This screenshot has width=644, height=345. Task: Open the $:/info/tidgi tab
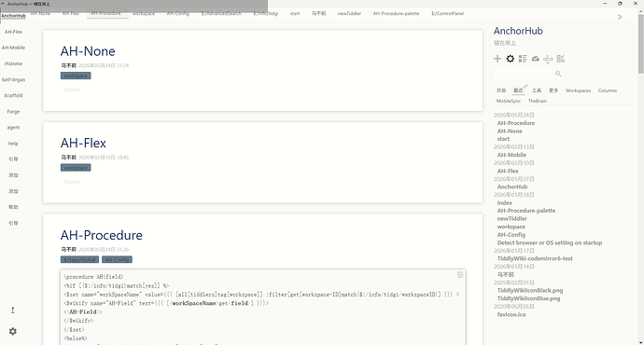(265, 13)
